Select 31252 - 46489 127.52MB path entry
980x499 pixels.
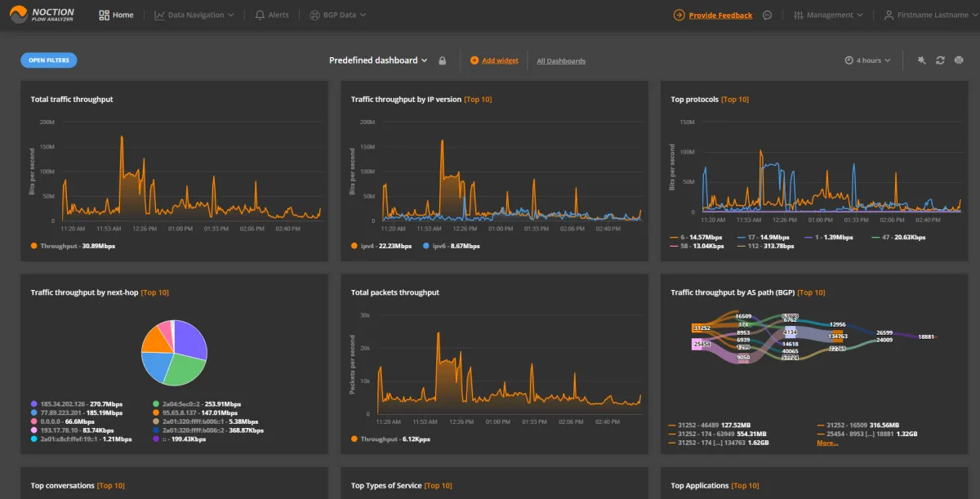coord(710,425)
